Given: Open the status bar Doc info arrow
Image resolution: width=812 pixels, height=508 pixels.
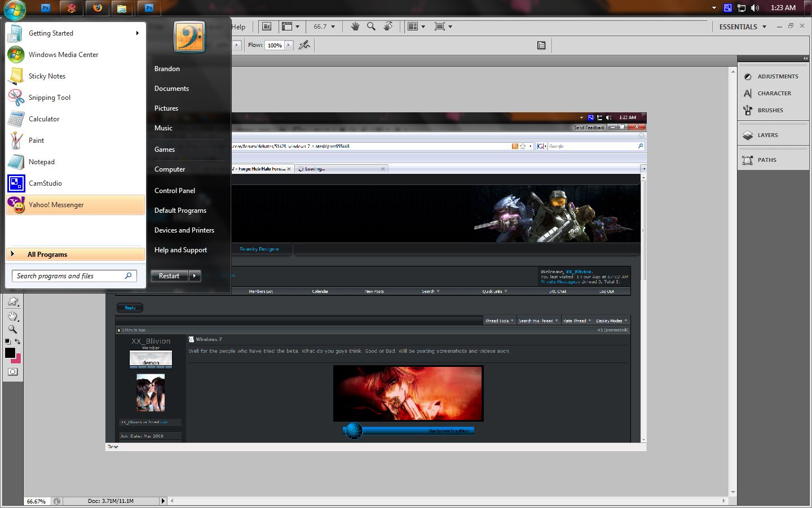Looking at the screenshot, I should point(163,501).
